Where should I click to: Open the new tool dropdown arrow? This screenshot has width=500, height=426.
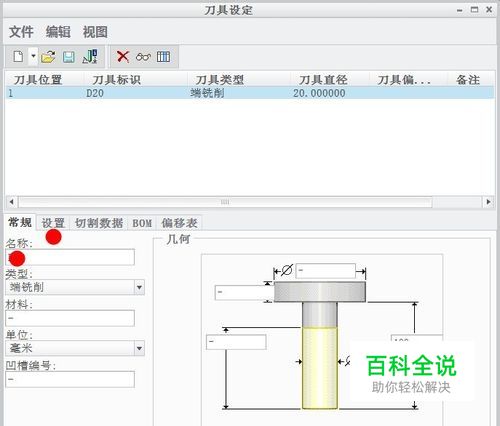pyautogui.click(x=33, y=56)
